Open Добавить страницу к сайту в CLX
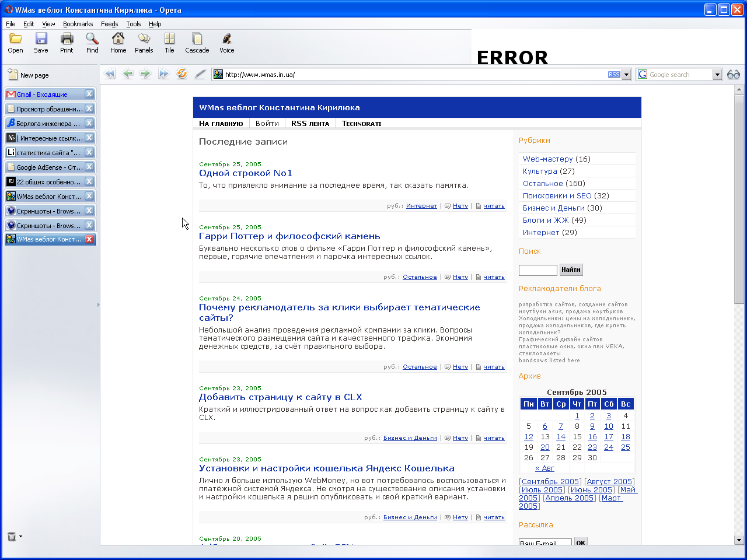 (x=281, y=397)
